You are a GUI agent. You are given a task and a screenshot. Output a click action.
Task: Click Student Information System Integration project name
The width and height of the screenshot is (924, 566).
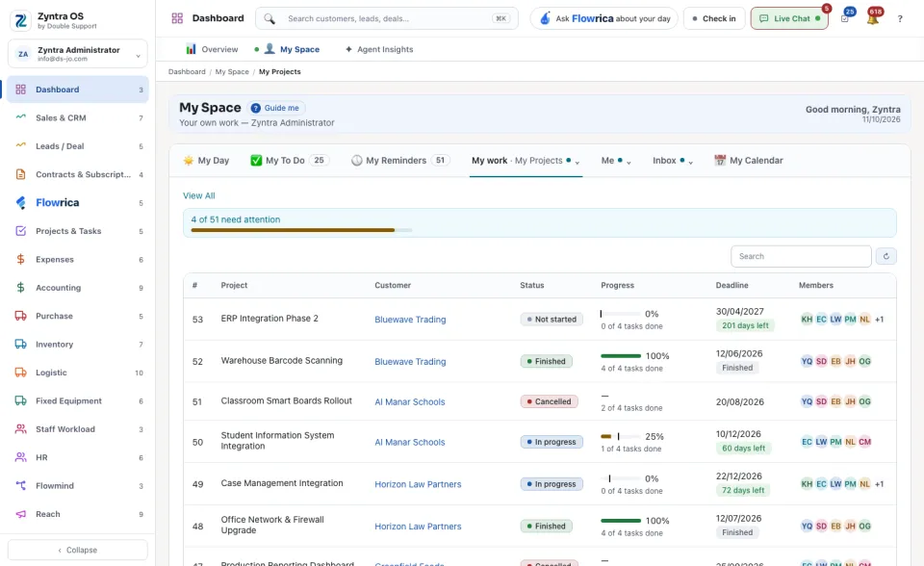point(277,441)
